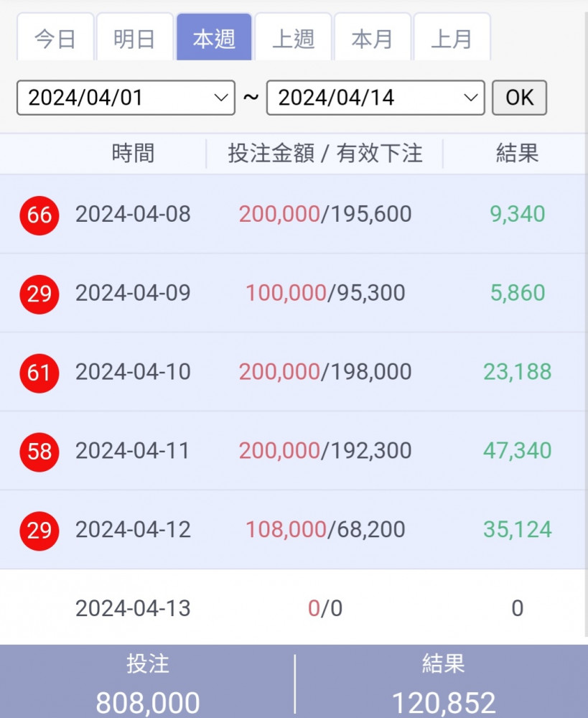
Task: Switch to the 明日 tab
Action: pyautogui.click(x=135, y=37)
